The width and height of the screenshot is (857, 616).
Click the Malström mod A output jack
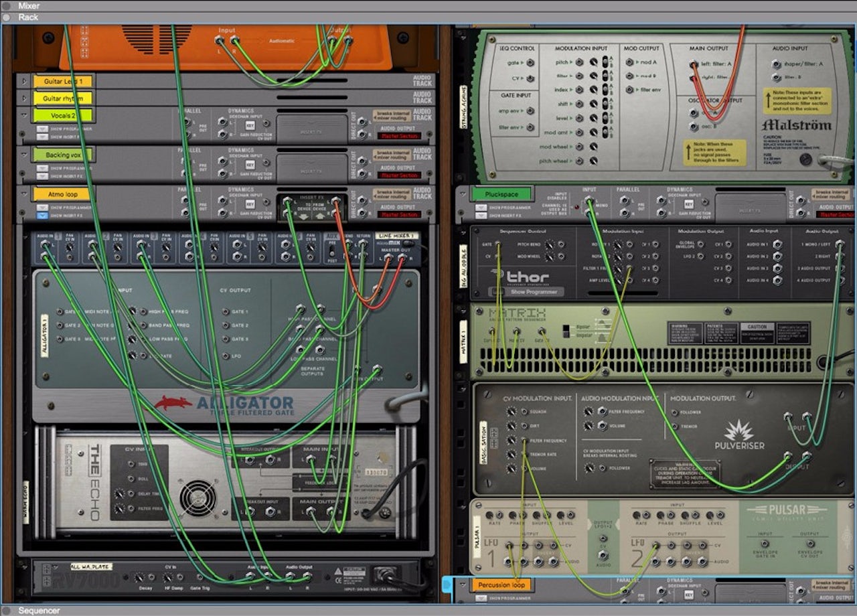[628, 62]
